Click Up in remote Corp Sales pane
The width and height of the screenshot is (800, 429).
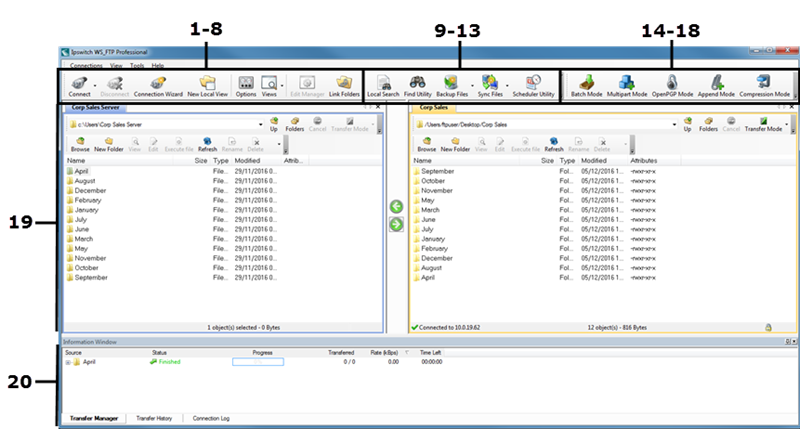click(688, 124)
